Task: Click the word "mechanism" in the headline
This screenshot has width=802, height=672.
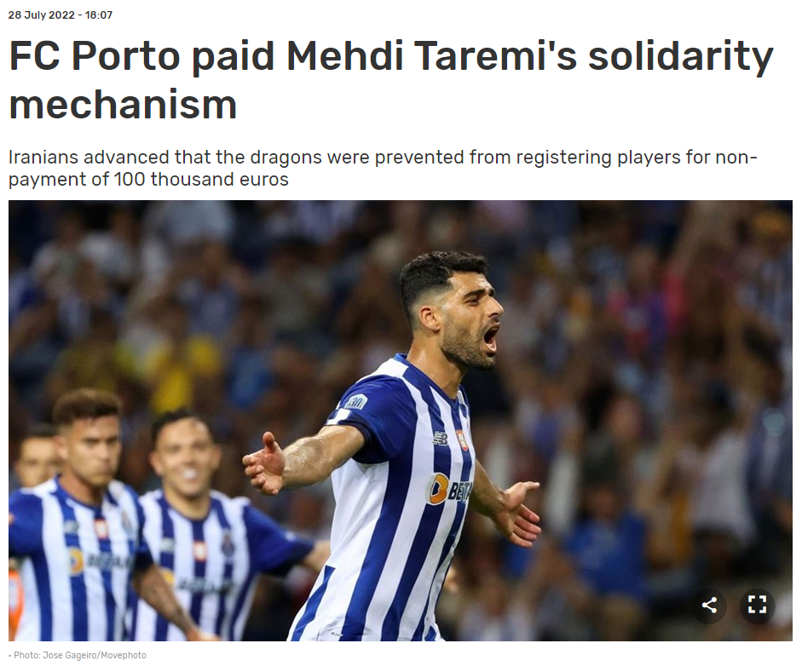Action: (x=123, y=105)
